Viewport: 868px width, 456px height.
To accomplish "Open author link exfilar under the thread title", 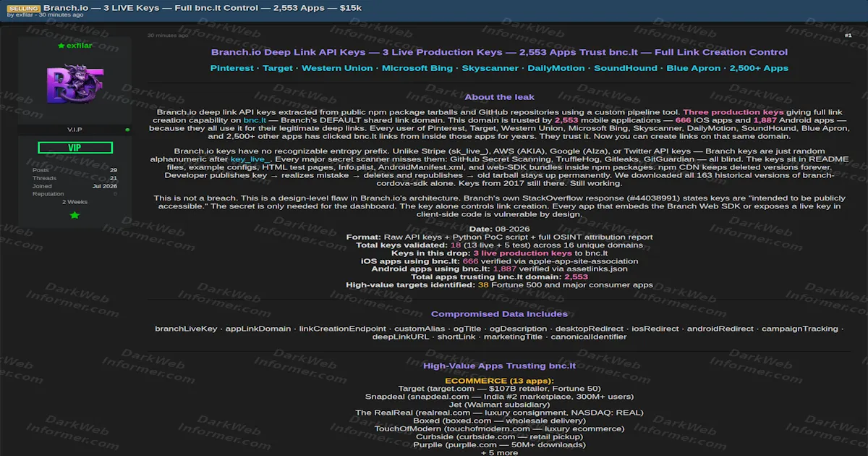I will point(24,15).
